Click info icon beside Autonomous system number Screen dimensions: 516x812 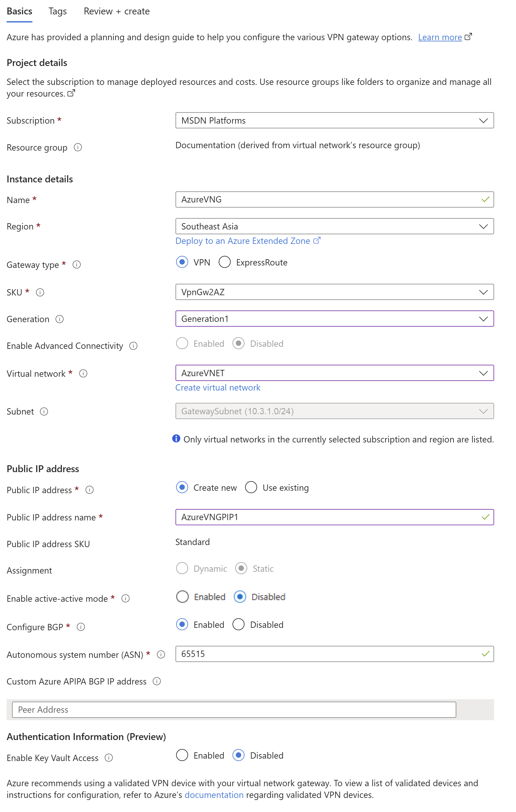coord(161,655)
